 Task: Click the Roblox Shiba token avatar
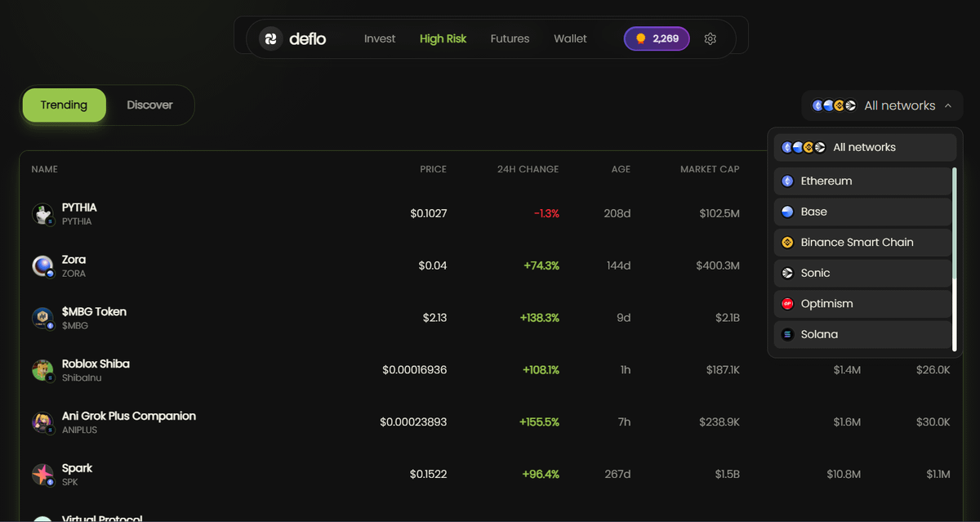click(x=42, y=371)
